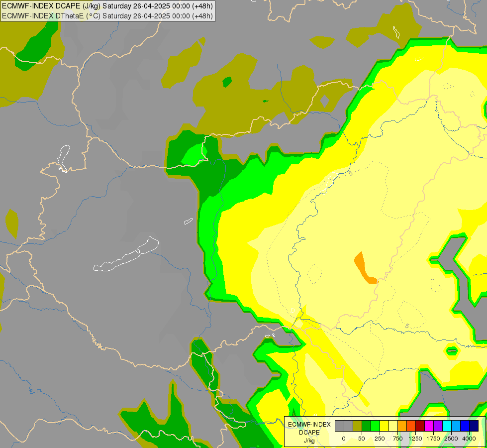Click the legend value 250
The height and width of the screenshot is (448, 487).
coord(380,439)
